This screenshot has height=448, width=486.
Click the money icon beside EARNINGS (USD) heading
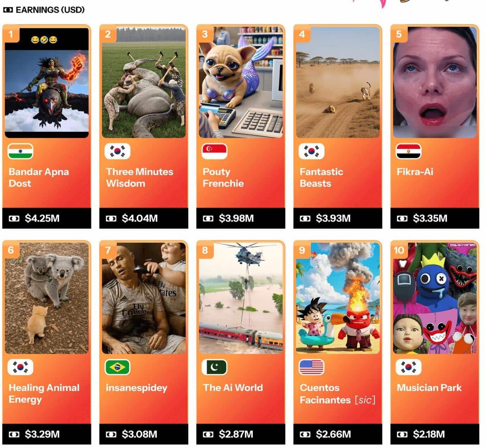[x=8, y=10]
